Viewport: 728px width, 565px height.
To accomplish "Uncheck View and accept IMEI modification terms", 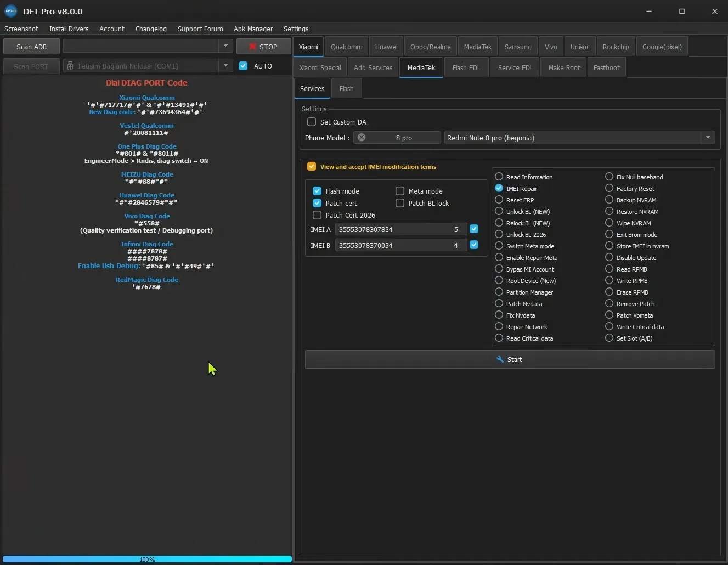I will click(x=312, y=166).
